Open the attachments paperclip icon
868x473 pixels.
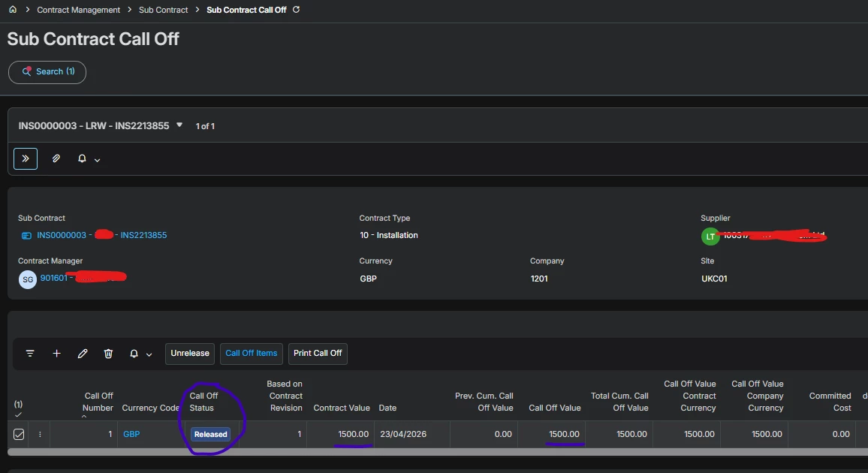[x=56, y=159]
